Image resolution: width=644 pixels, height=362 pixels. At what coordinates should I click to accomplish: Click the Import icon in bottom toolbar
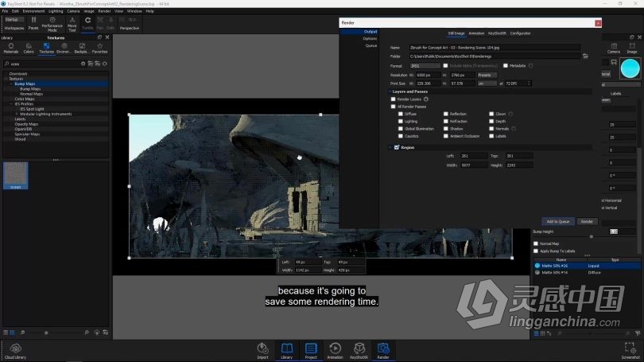click(x=262, y=348)
